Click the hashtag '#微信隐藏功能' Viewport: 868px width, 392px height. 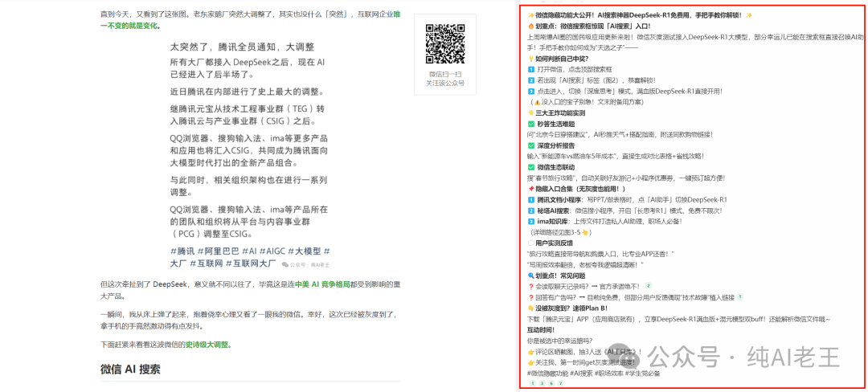point(547,374)
